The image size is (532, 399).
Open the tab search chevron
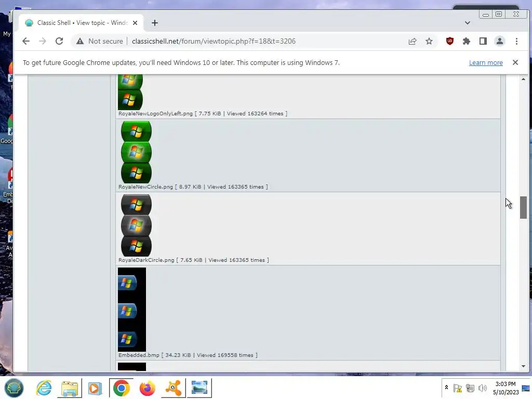pos(468,23)
